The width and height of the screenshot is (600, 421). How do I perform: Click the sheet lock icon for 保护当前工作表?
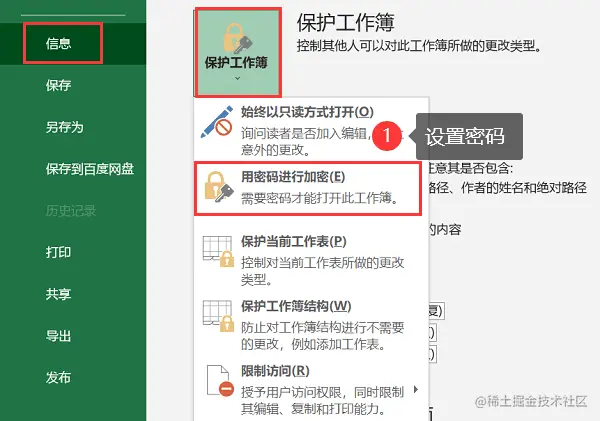pos(218,251)
